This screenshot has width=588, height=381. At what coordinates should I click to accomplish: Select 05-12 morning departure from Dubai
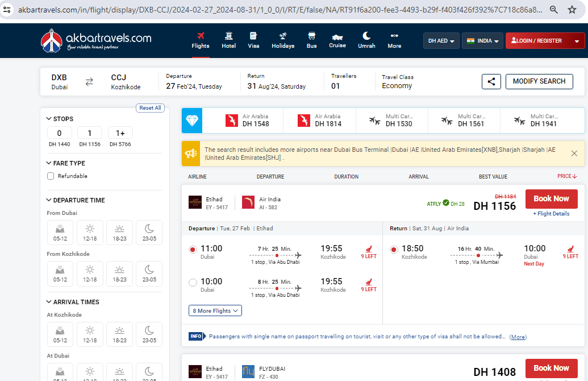(x=60, y=233)
